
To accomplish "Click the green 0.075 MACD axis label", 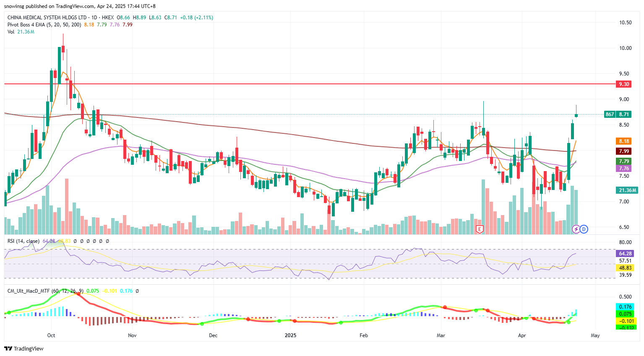I will [626, 314].
